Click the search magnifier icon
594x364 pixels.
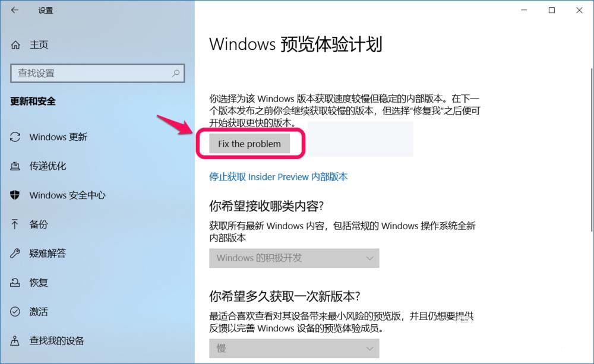[x=176, y=73]
